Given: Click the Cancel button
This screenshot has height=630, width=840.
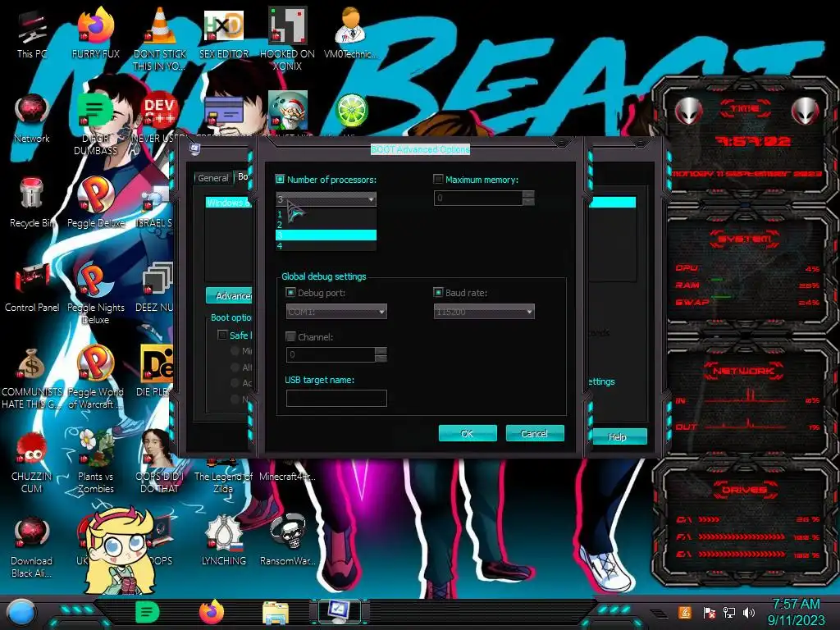Looking at the screenshot, I should click(535, 433).
